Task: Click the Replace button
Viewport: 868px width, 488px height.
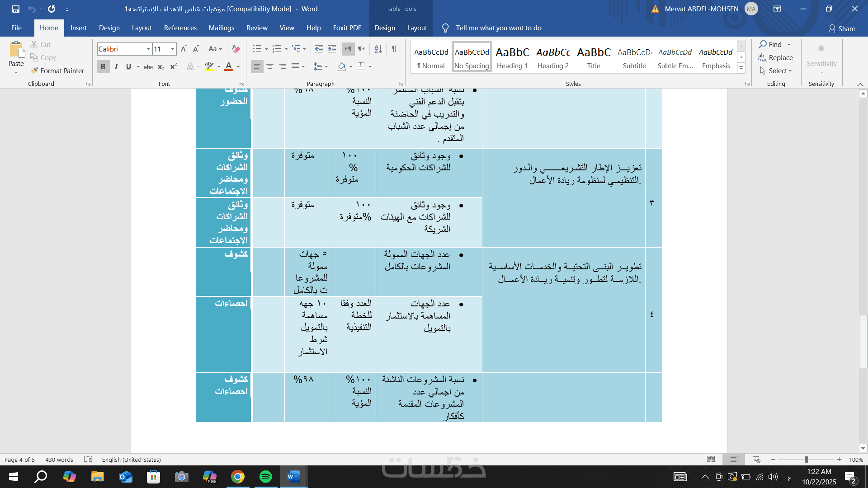Action: click(776, 58)
